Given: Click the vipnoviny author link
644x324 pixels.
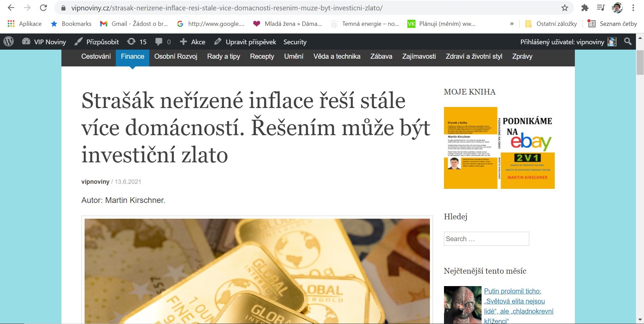Looking at the screenshot, I should tap(95, 182).
